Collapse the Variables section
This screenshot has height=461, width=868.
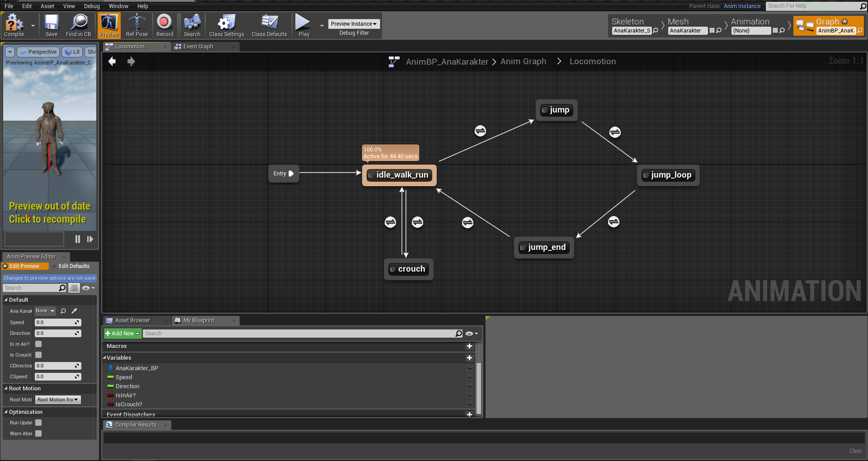tap(104, 358)
